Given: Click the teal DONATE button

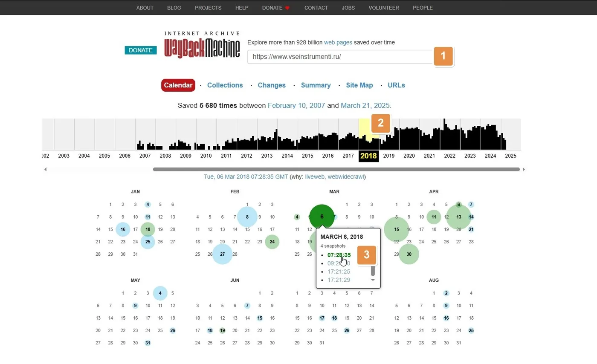Looking at the screenshot, I should pos(141,50).
